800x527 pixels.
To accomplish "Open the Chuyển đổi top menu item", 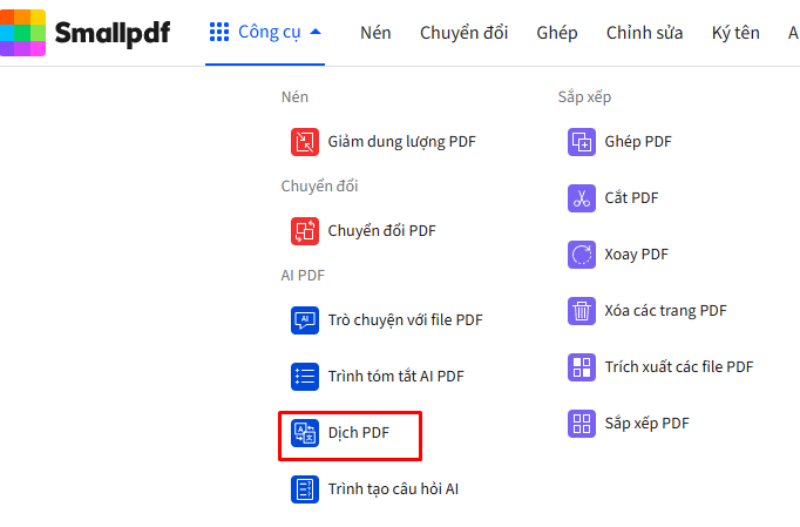I will tap(464, 33).
